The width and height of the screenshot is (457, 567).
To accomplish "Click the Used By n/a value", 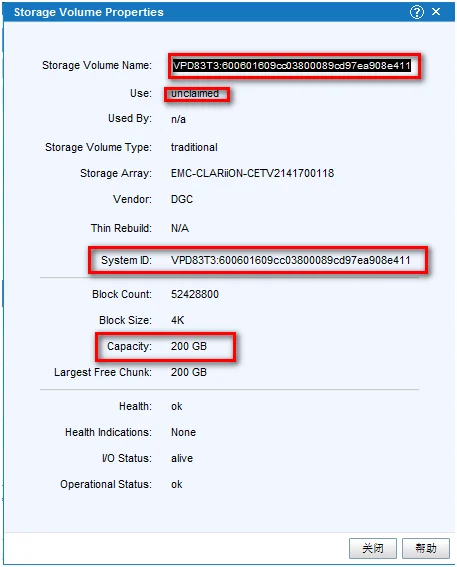I will pyautogui.click(x=178, y=119).
